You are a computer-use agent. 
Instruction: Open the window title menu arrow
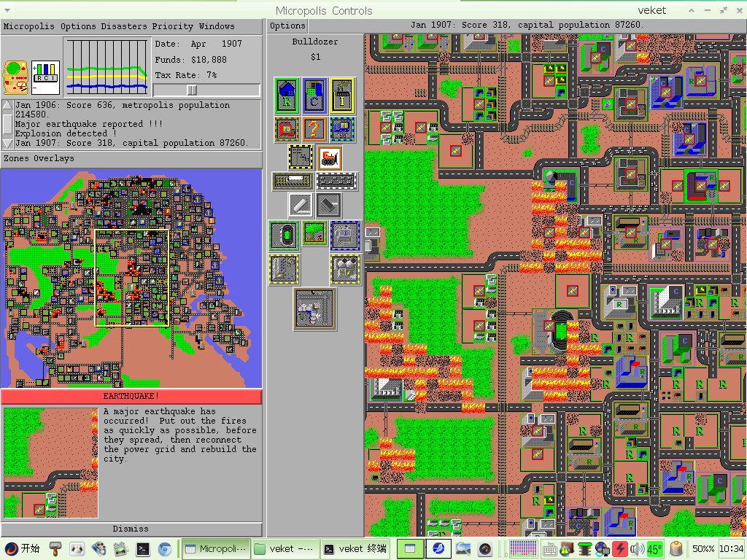7,10
